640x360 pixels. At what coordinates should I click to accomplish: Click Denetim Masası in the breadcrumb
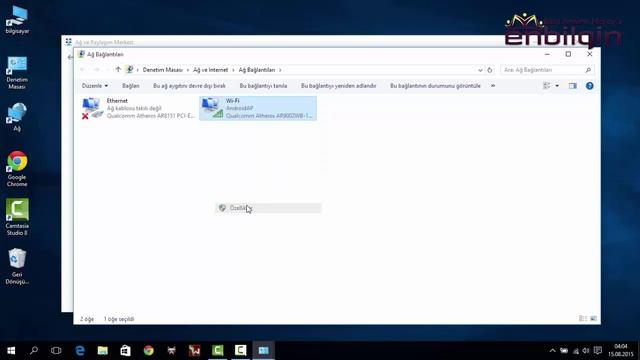coord(162,70)
